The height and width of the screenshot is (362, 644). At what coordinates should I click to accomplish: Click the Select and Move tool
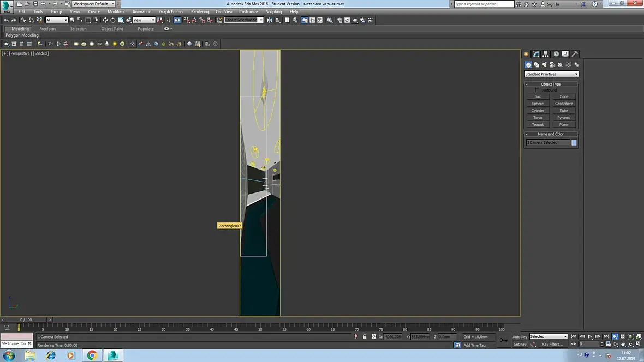click(105, 20)
